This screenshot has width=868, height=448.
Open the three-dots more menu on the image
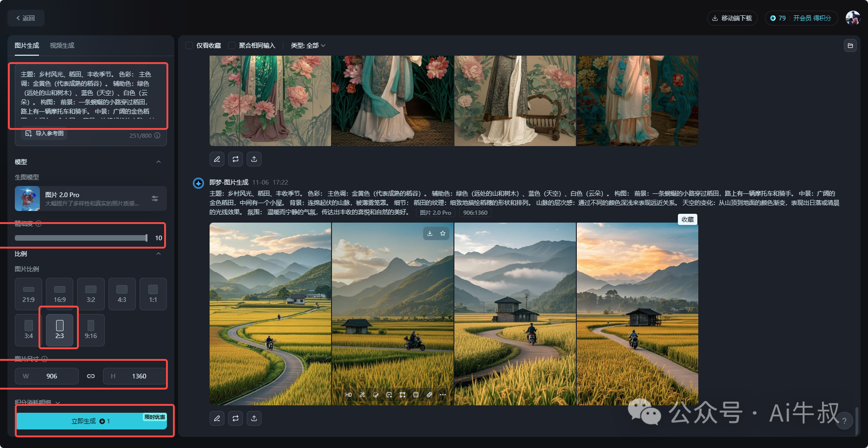click(x=443, y=395)
